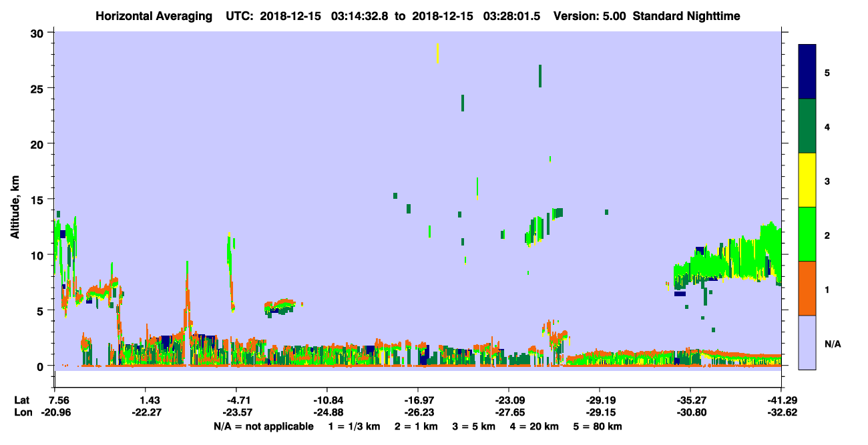Click the longitude value '-20.96'
This screenshot has height=445, width=868.
(x=55, y=412)
